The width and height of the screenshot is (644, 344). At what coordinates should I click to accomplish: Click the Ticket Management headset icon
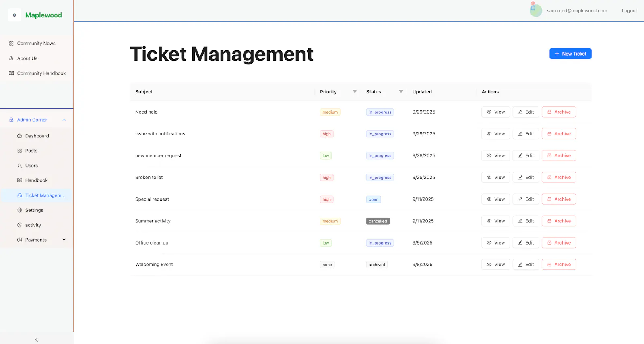click(19, 196)
